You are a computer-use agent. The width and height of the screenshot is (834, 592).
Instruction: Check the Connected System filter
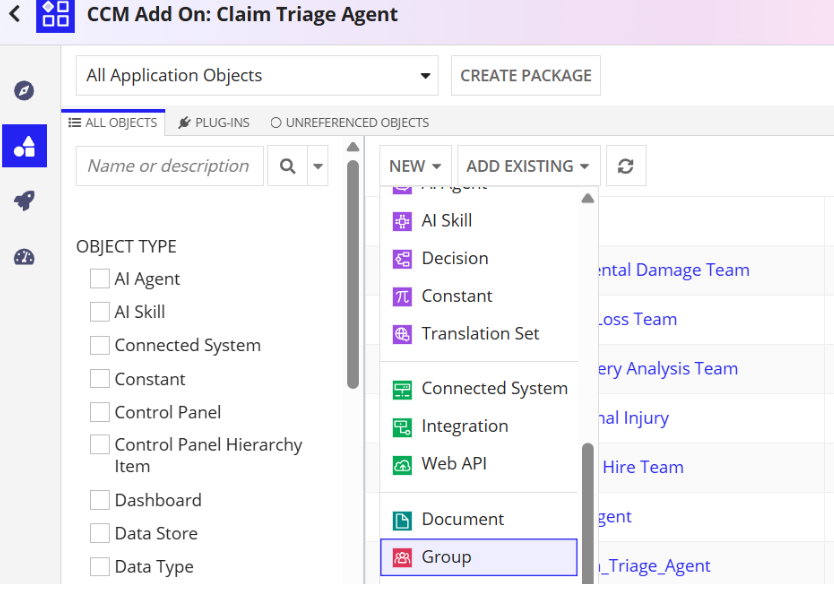[99, 345]
